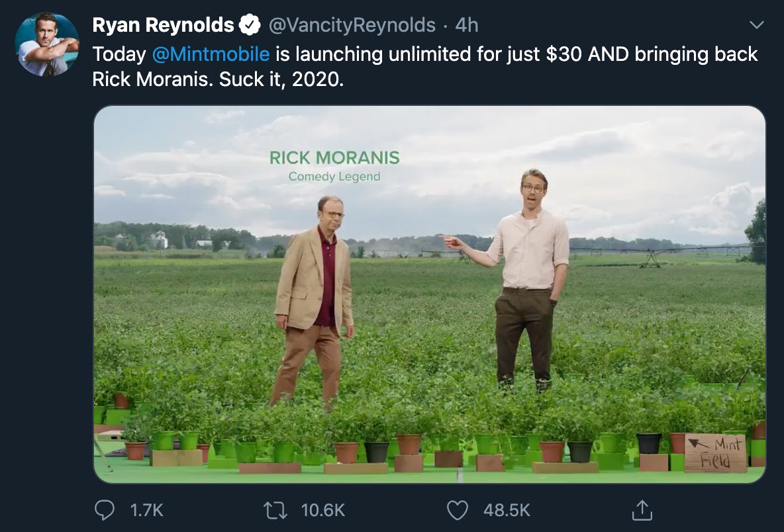Play the embedded mint field video
784x532 pixels.
point(429,294)
